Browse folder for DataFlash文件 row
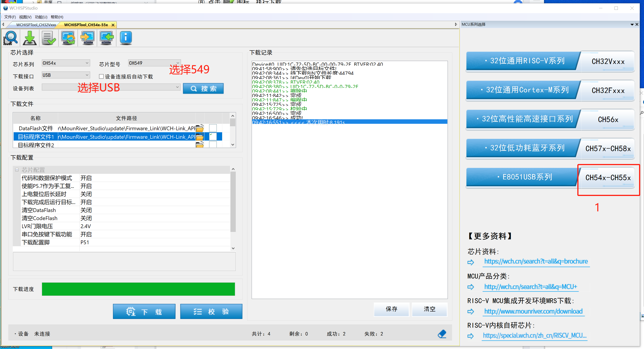Screen dimensions: 644x349 pos(200,128)
